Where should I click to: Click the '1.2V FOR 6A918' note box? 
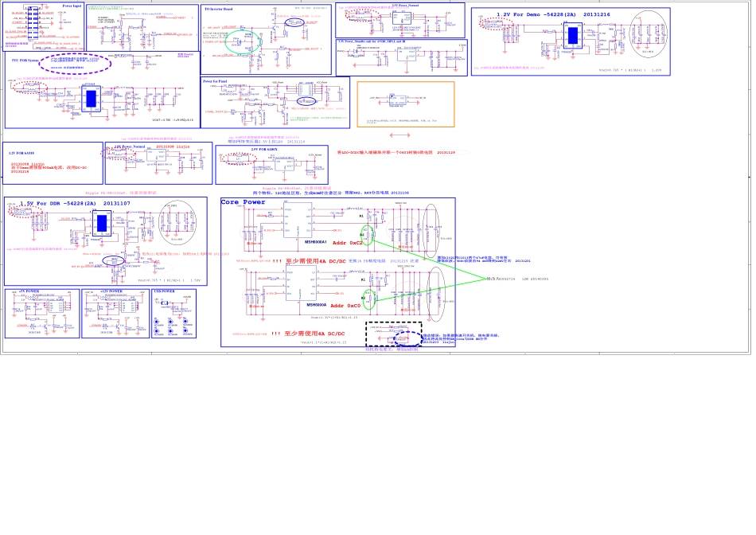pos(53,162)
